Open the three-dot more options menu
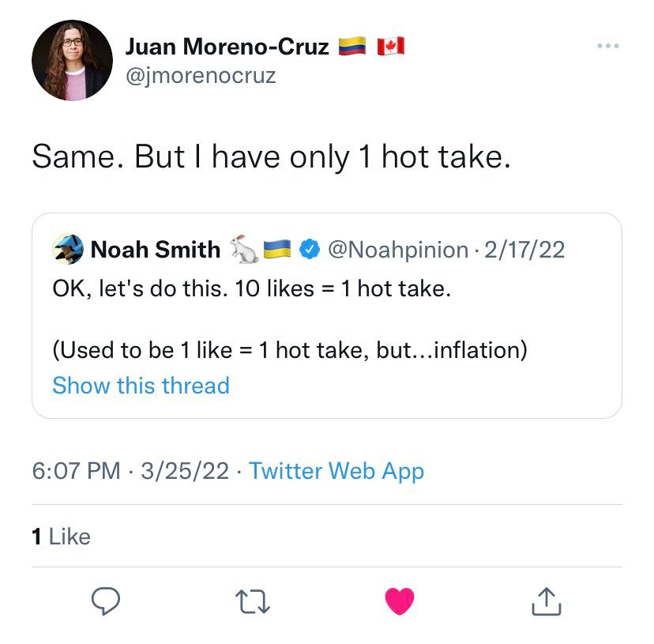Viewport: 654px width, 644px height. pyautogui.click(x=607, y=46)
